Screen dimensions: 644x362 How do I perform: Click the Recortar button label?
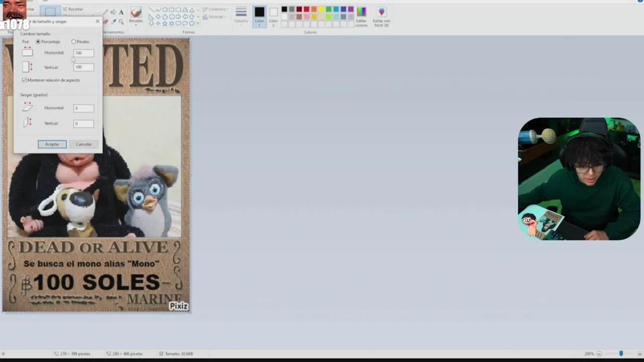[75, 9]
